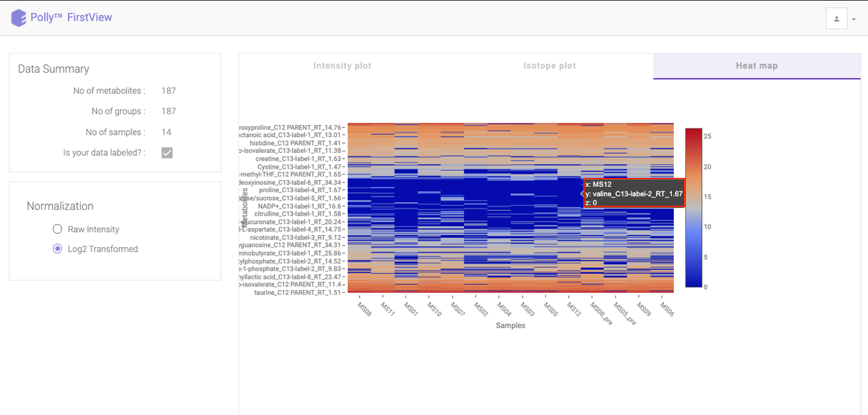Click the nicotinate_C13-label-3_RT_9.12 row label
The width and height of the screenshot is (868, 415).
click(x=296, y=237)
